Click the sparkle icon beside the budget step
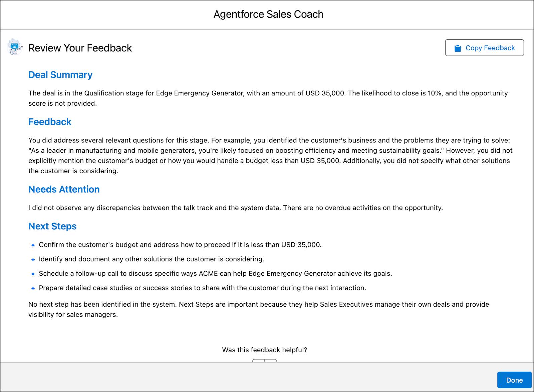The height and width of the screenshot is (392, 534). click(33, 245)
